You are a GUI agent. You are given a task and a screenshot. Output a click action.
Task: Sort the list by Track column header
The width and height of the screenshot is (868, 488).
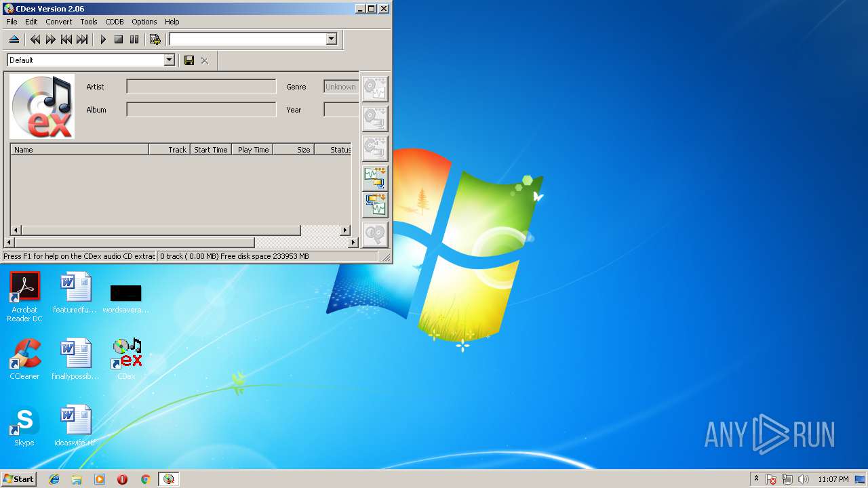click(169, 150)
